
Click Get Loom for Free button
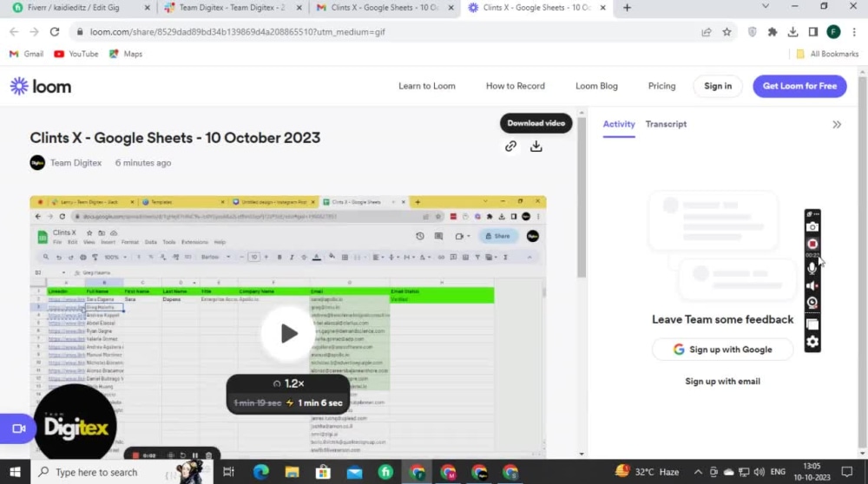coord(799,86)
